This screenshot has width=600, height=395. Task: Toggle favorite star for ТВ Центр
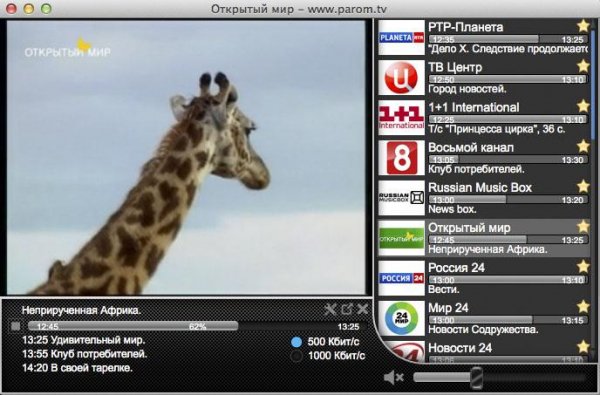point(583,66)
